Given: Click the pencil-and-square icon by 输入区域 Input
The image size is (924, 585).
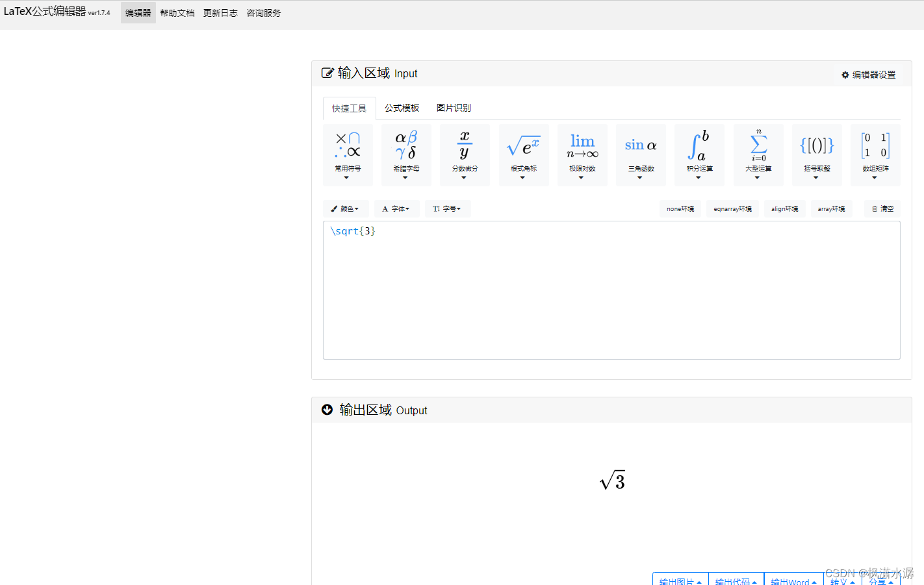Looking at the screenshot, I should coord(327,73).
